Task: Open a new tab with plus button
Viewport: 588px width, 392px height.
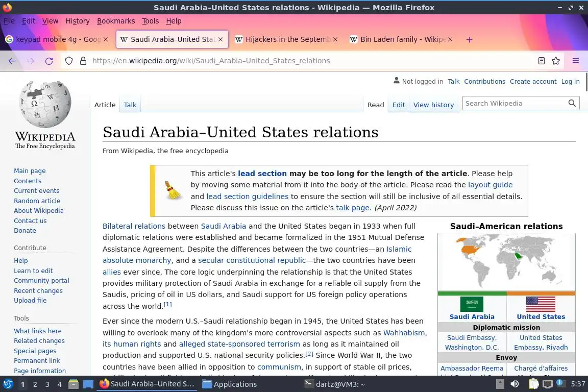Action: [469, 39]
